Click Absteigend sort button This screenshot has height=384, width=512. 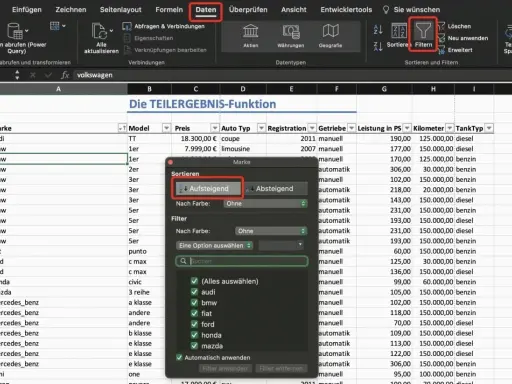pyautogui.click(x=275, y=189)
